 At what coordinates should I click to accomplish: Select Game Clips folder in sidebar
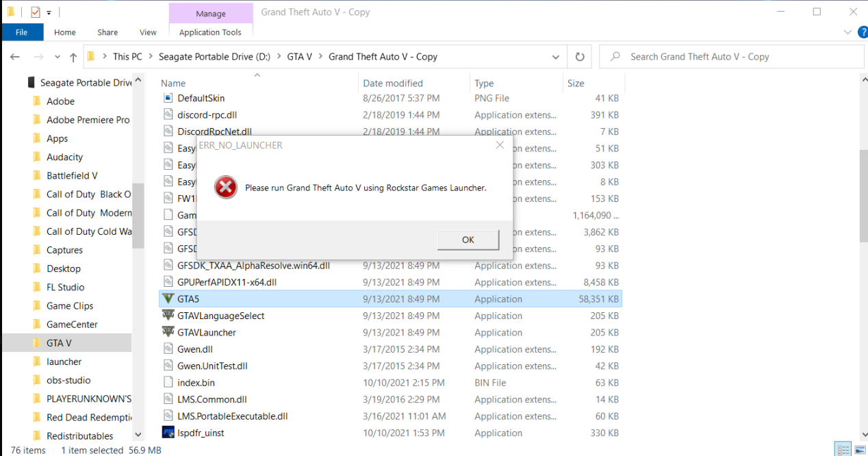point(70,306)
